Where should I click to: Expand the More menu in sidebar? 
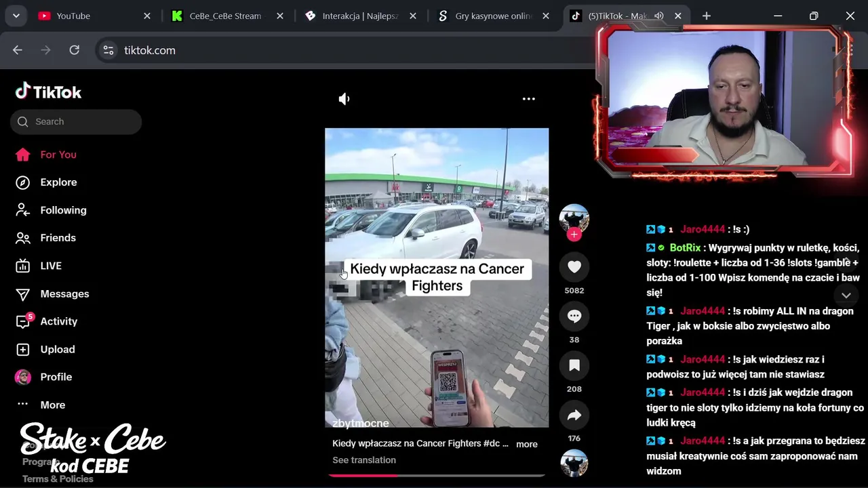click(41, 405)
